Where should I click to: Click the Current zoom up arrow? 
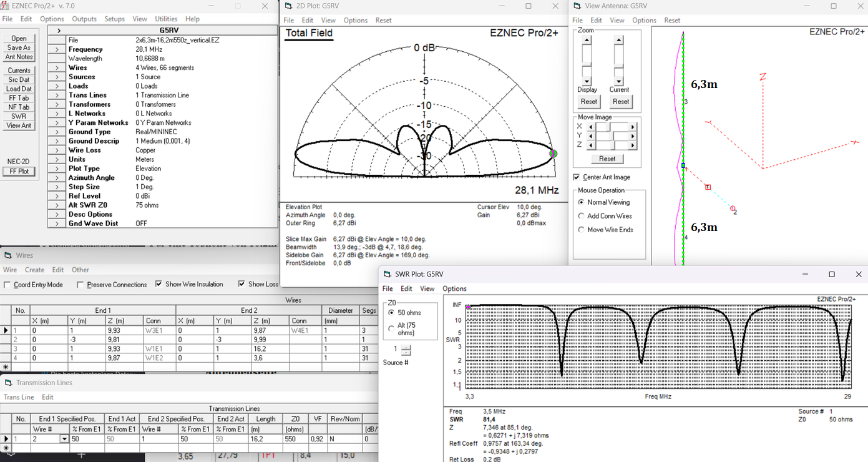click(x=618, y=41)
